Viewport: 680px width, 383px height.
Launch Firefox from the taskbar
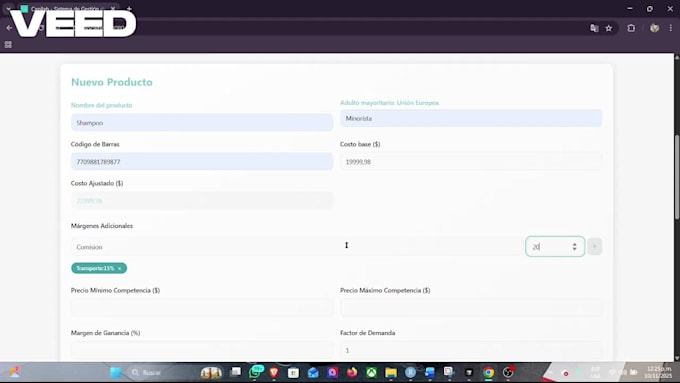click(x=352, y=372)
